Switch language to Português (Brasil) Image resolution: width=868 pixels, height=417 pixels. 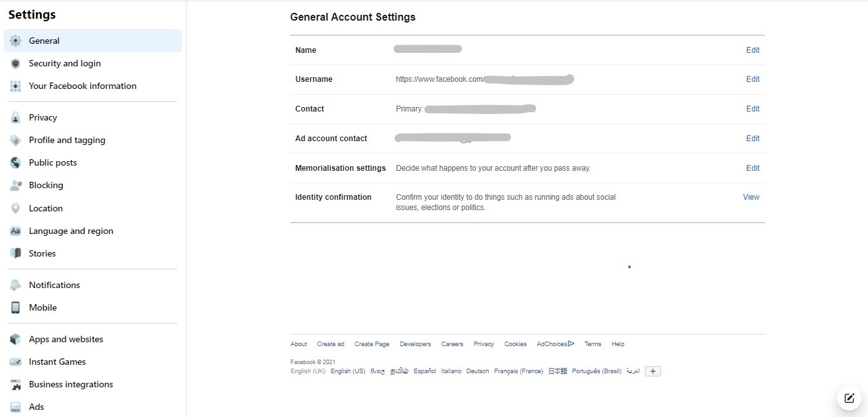pos(597,371)
